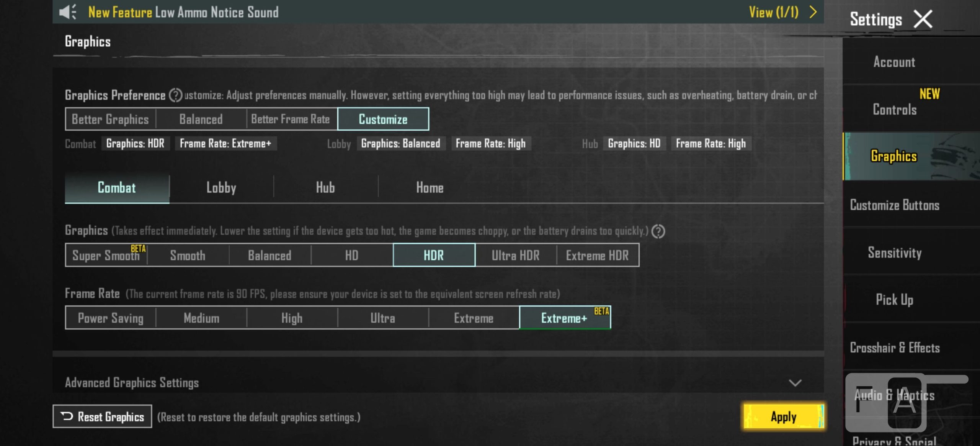Screen dimensions: 980x446
Task: Choose Better Frame Rate preference
Action: [x=291, y=119]
